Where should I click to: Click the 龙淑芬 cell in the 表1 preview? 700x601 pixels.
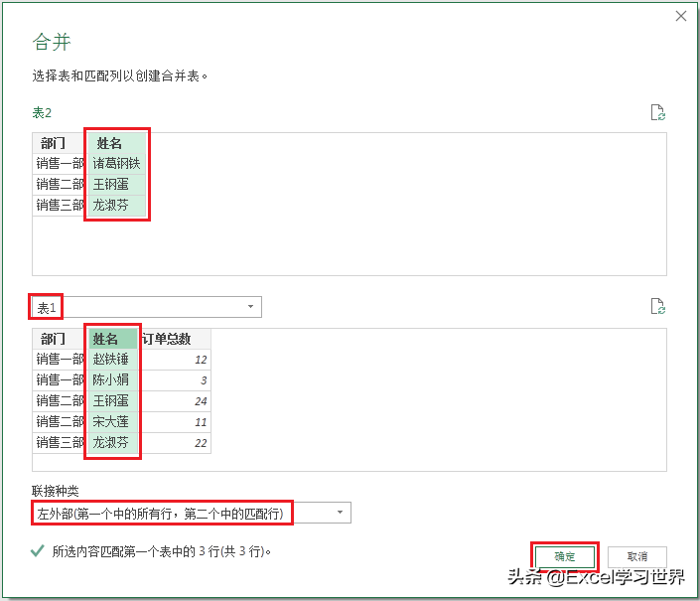pyautogui.click(x=113, y=443)
